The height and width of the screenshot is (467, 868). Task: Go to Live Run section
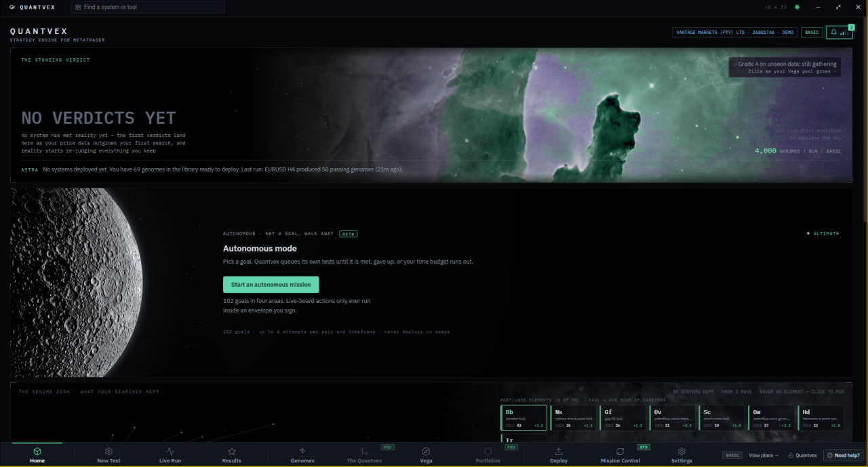point(170,455)
